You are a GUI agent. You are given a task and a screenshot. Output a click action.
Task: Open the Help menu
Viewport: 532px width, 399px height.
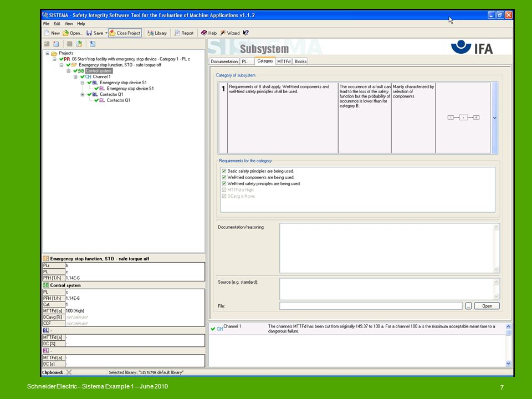click(x=81, y=24)
